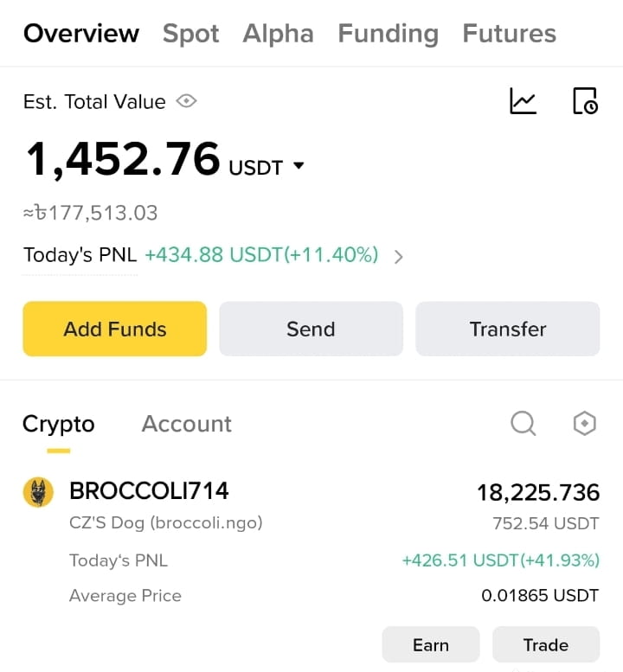Open the transaction history clock icon
Image resolution: width=623 pixels, height=672 pixels.
pyautogui.click(x=585, y=101)
